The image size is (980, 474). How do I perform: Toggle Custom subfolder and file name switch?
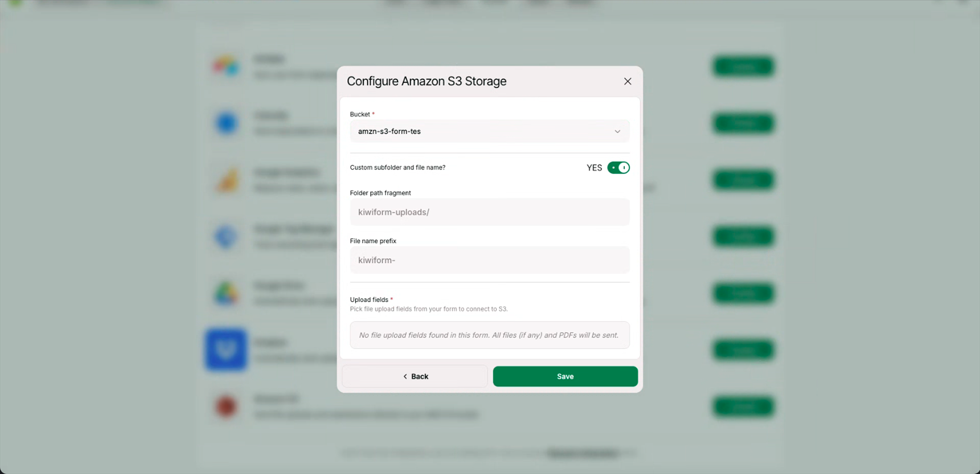coord(618,168)
